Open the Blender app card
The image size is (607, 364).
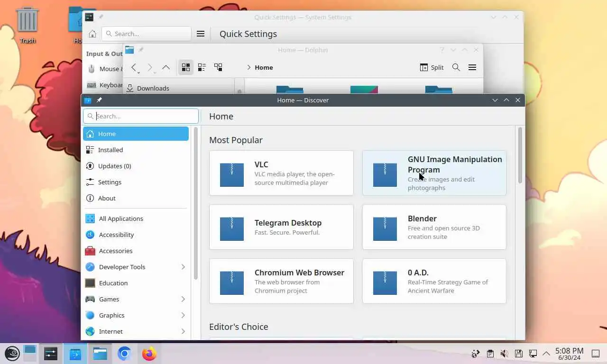click(x=434, y=227)
